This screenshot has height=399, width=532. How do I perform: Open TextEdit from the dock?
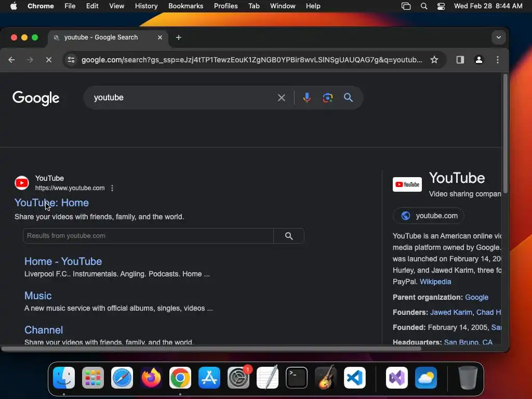click(268, 378)
